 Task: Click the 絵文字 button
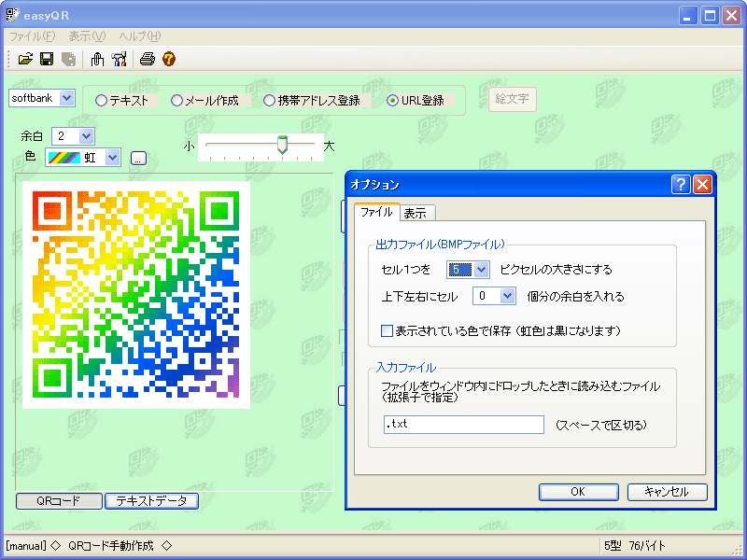pos(512,99)
